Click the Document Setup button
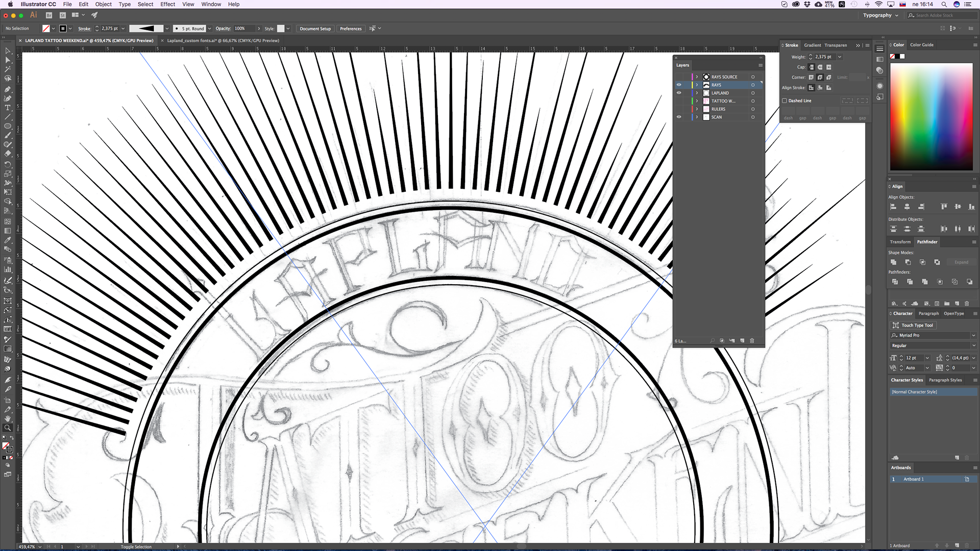This screenshot has height=551, width=980. point(315,29)
